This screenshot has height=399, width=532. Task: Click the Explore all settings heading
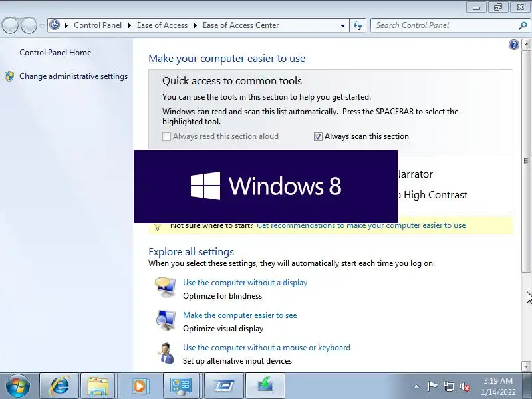pos(191,252)
